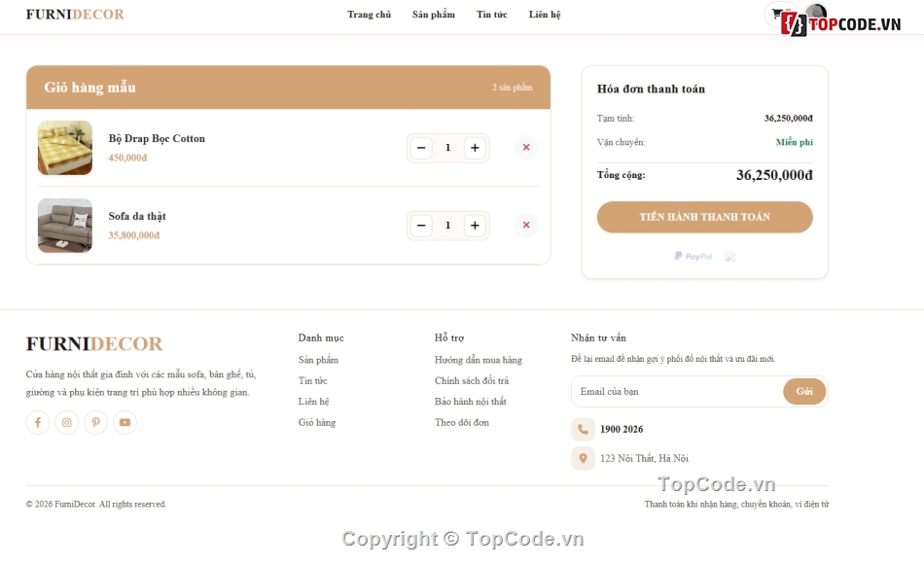This screenshot has width=924, height=567.
Task: Click the Tiến hành thanh toán button
Action: (705, 217)
